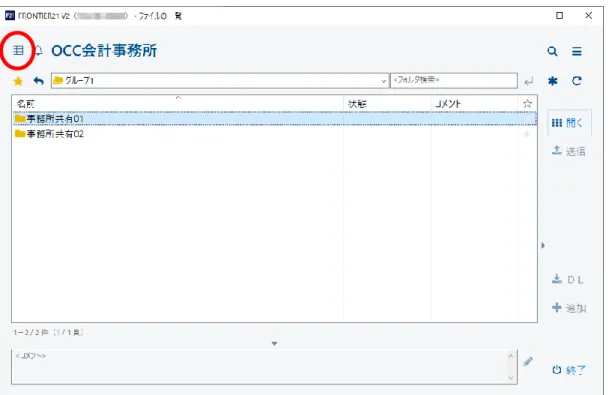
Task: Click the OCC会計事務所 title
Action: (104, 51)
